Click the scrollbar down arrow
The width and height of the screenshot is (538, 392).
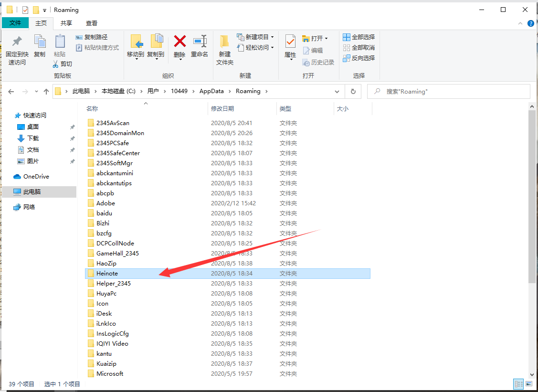point(532,374)
